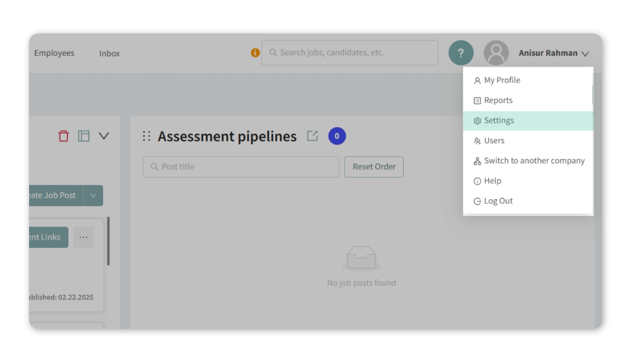Click the orange info icon beside search

(x=255, y=53)
